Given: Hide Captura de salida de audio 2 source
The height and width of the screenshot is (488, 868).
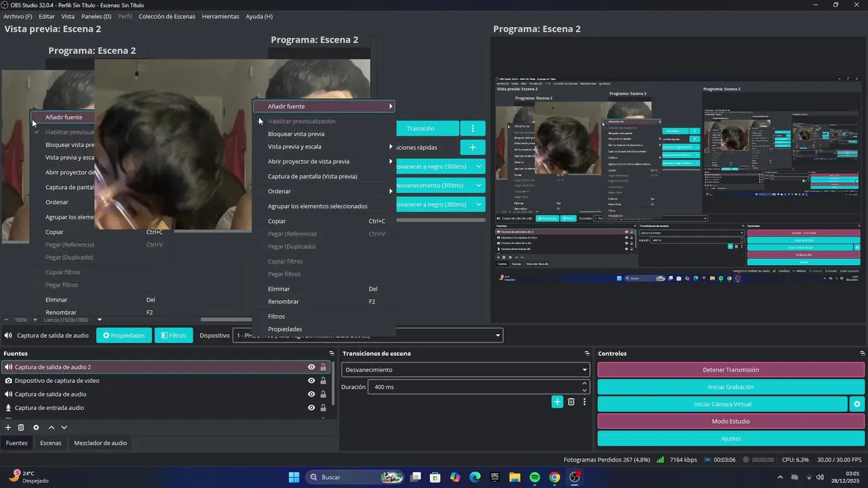Looking at the screenshot, I should (x=311, y=367).
